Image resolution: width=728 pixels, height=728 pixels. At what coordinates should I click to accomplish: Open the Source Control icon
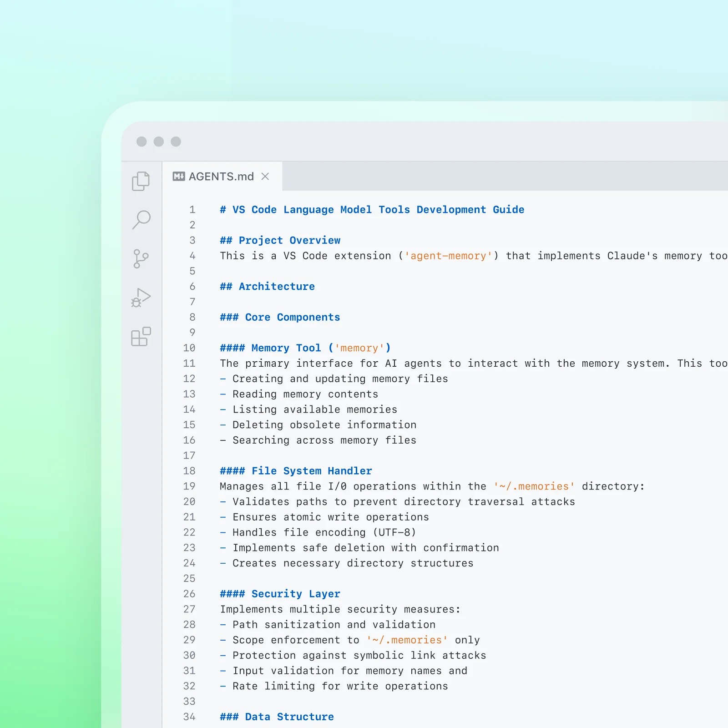(141, 258)
